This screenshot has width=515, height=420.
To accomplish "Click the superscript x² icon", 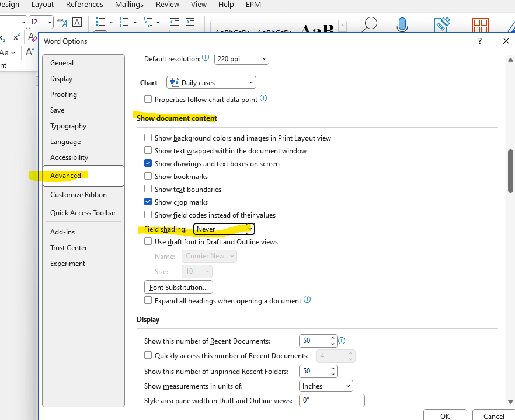I will point(17,37).
